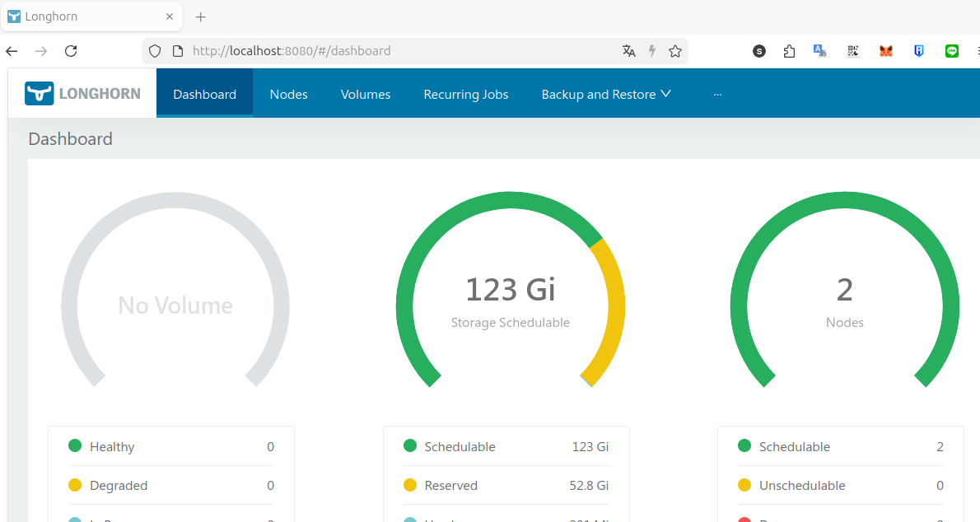Open the QR code extension
Screen dimensions: 980x522
point(853,51)
